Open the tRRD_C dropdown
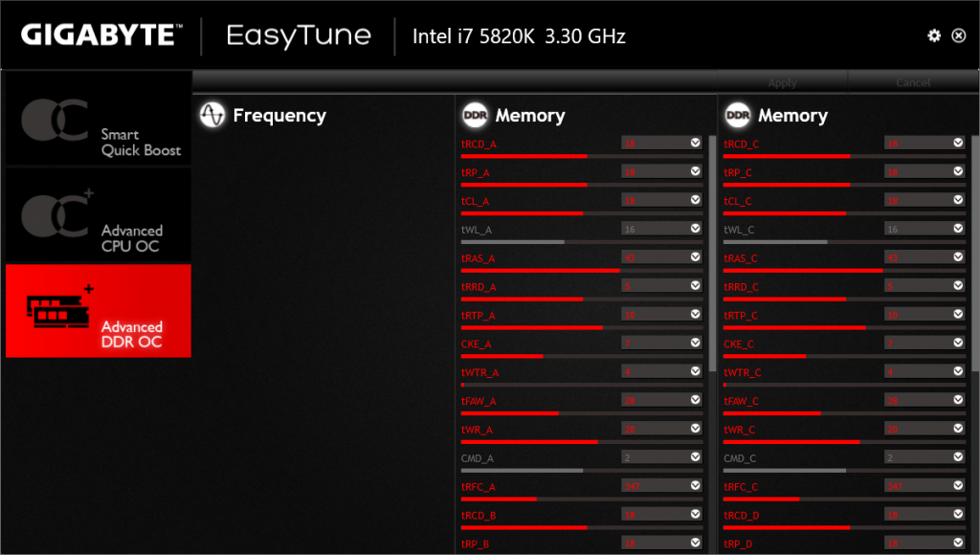980x555 pixels. click(x=958, y=285)
